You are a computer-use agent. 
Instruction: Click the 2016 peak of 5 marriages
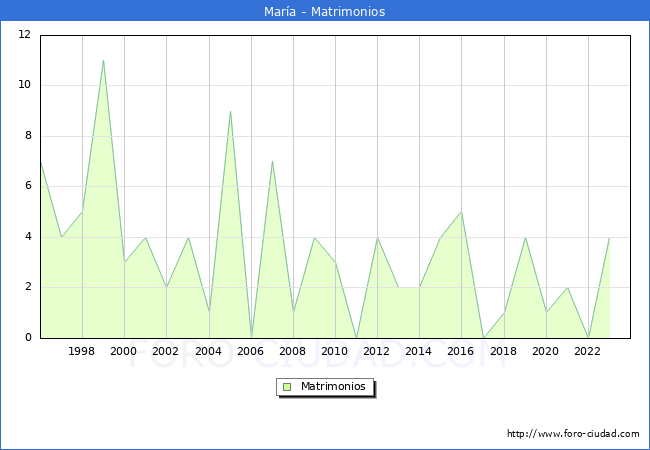tap(461, 212)
